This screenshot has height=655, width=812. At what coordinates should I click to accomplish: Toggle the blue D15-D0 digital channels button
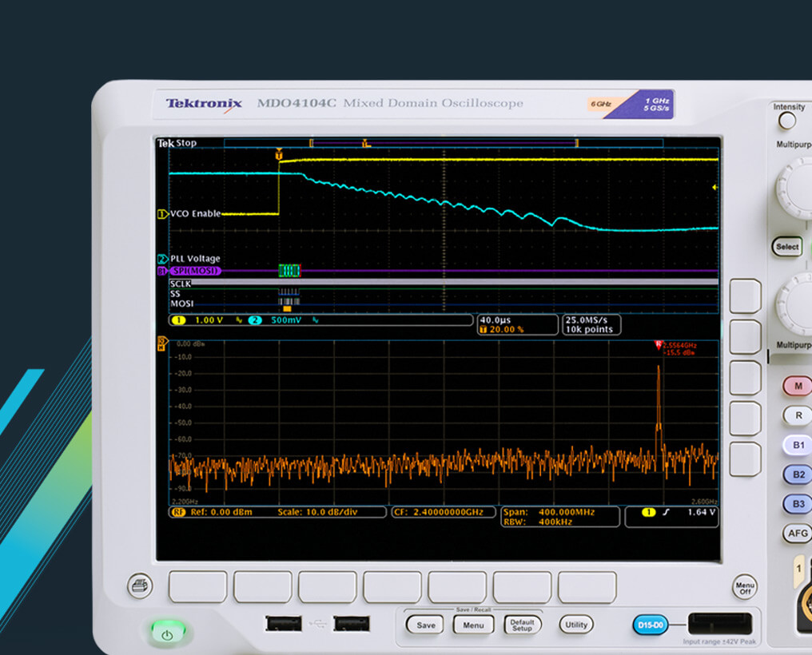651,625
